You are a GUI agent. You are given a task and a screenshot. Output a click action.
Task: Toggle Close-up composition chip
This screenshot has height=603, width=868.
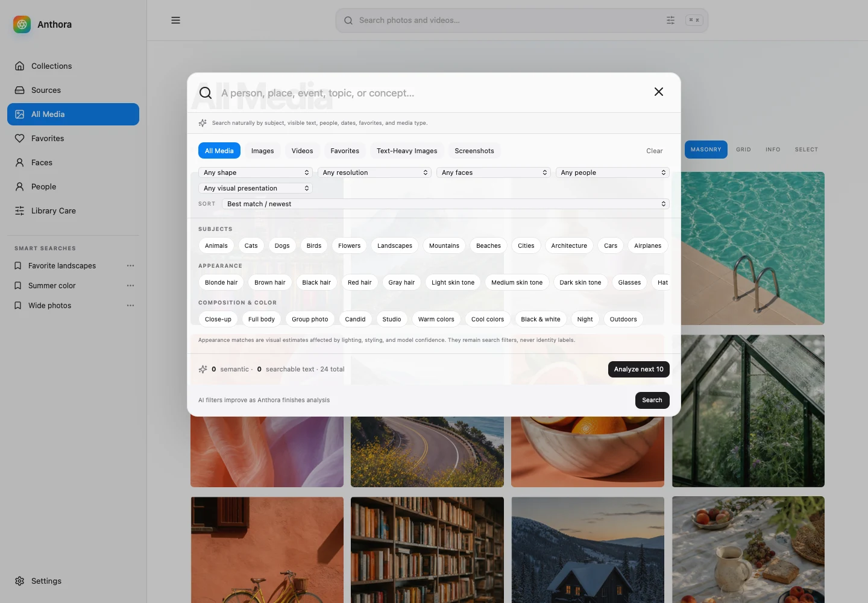pyautogui.click(x=218, y=319)
